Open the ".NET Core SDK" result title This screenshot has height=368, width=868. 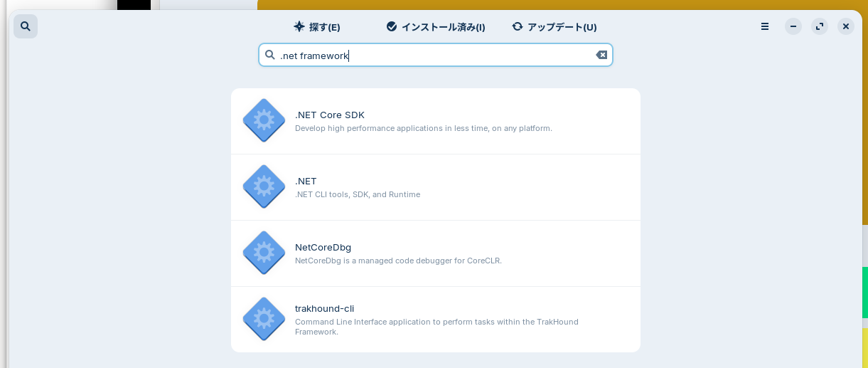coord(330,115)
